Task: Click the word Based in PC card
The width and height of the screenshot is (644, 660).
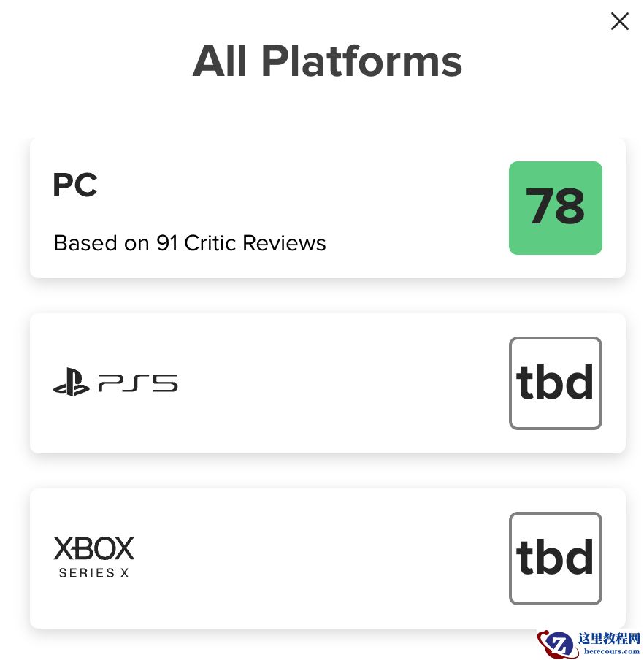Action: pyautogui.click(x=80, y=243)
